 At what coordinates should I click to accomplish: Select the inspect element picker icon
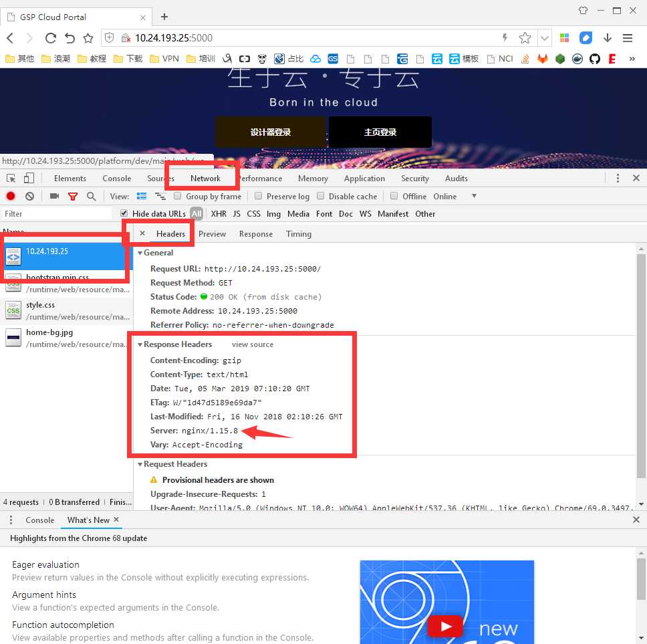pyautogui.click(x=11, y=179)
